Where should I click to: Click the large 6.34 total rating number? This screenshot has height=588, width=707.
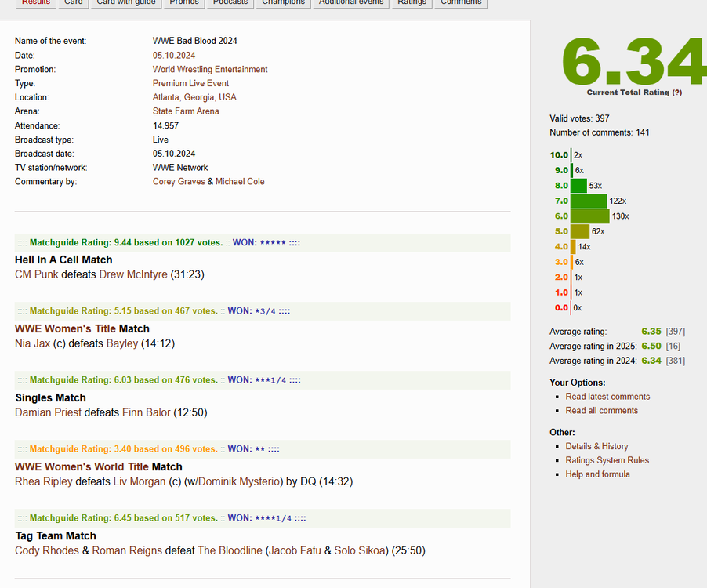click(633, 61)
